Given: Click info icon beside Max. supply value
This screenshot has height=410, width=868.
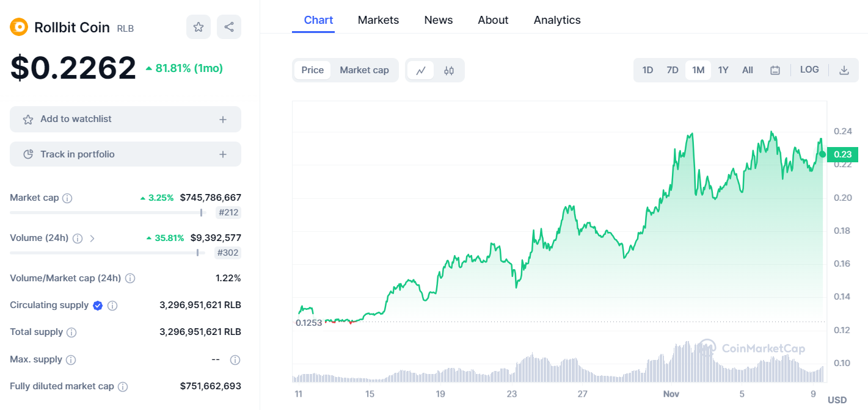Looking at the screenshot, I should coord(235,360).
